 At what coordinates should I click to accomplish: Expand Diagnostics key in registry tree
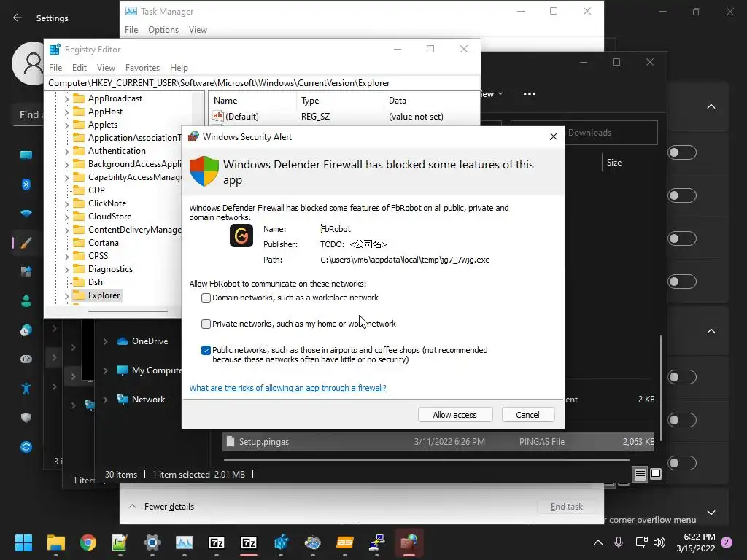pyautogui.click(x=66, y=269)
